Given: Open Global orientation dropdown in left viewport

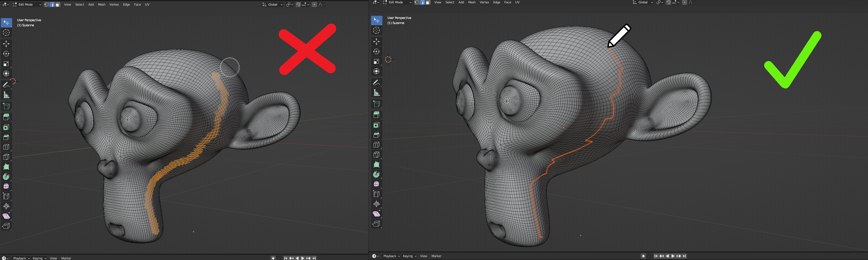Looking at the screenshot, I should click(273, 5).
